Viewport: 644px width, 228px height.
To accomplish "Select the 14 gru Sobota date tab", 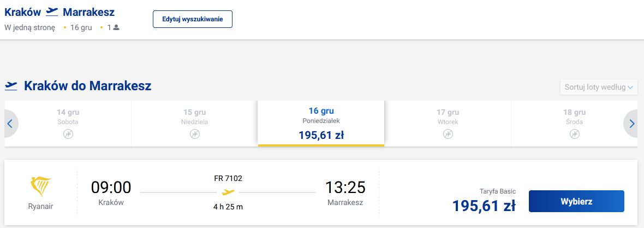I will [68, 116].
